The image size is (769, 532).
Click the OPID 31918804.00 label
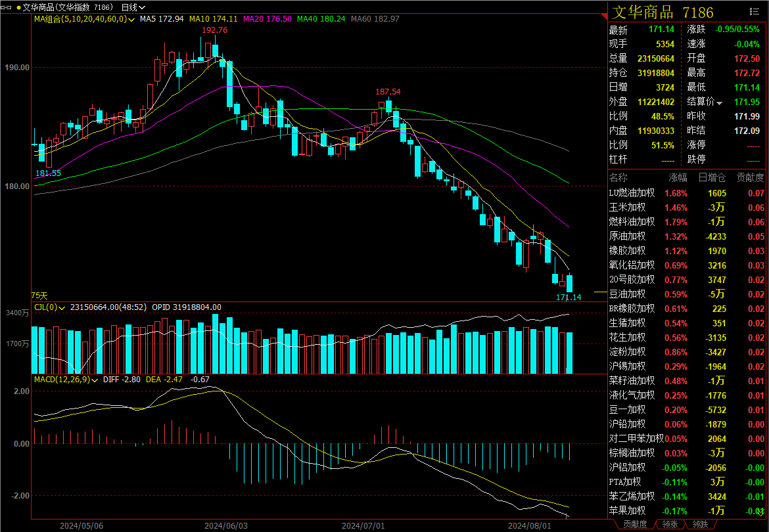point(187,307)
